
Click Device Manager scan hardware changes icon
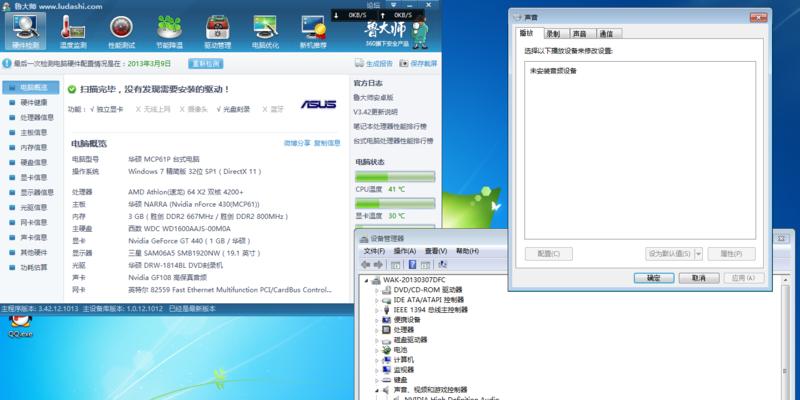pyautogui.click(x=443, y=265)
